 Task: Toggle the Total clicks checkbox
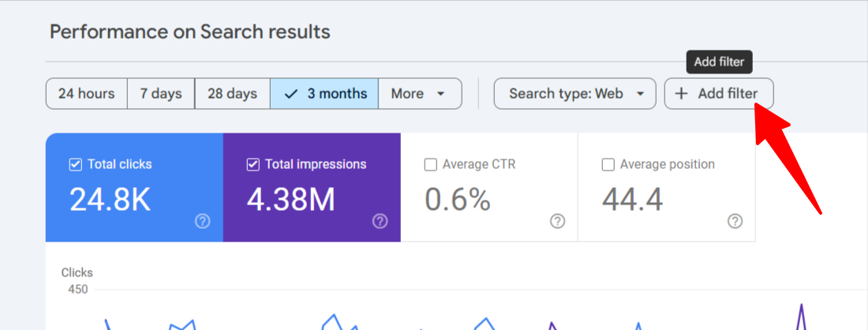pyautogui.click(x=75, y=164)
